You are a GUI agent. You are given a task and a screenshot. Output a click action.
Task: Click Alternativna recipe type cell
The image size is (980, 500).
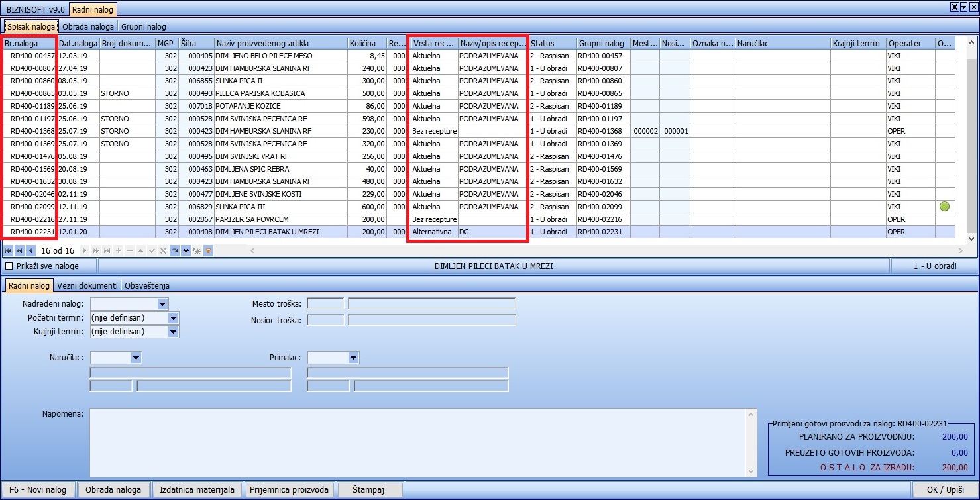[x=434, y=232]
